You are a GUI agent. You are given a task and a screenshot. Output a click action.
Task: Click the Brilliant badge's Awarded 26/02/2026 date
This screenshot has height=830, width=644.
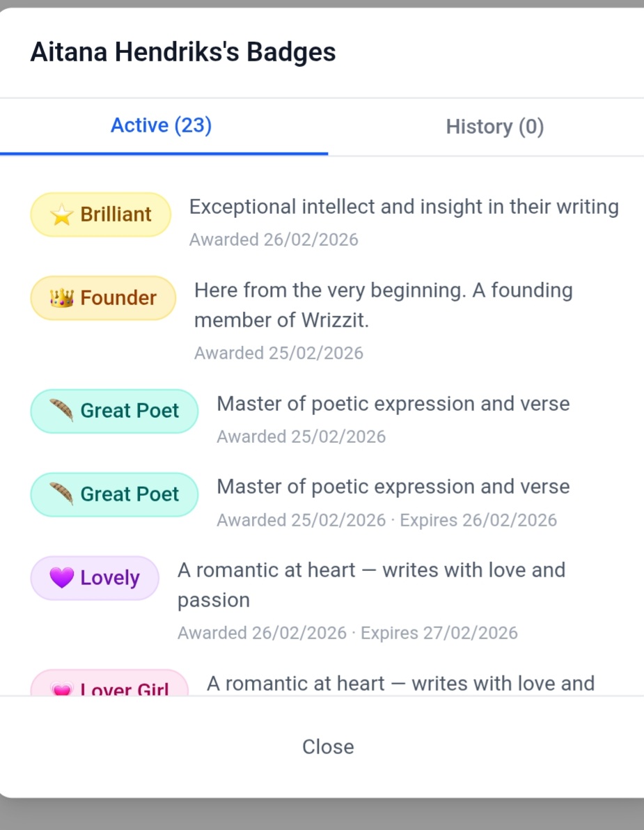tap(274, 240)
